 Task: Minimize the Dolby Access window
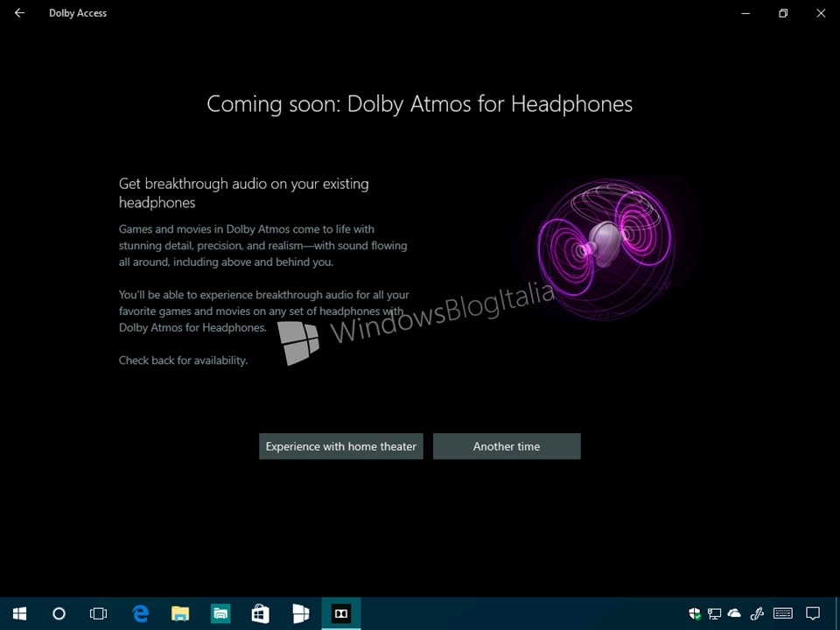[745, 13]
